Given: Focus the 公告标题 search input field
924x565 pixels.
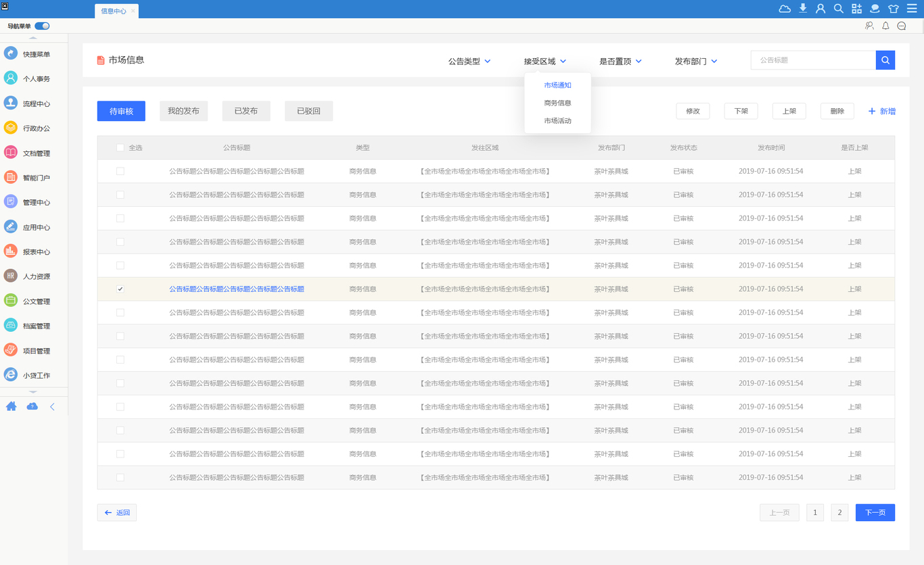Looking at the screenshot, I should point(813,60).
